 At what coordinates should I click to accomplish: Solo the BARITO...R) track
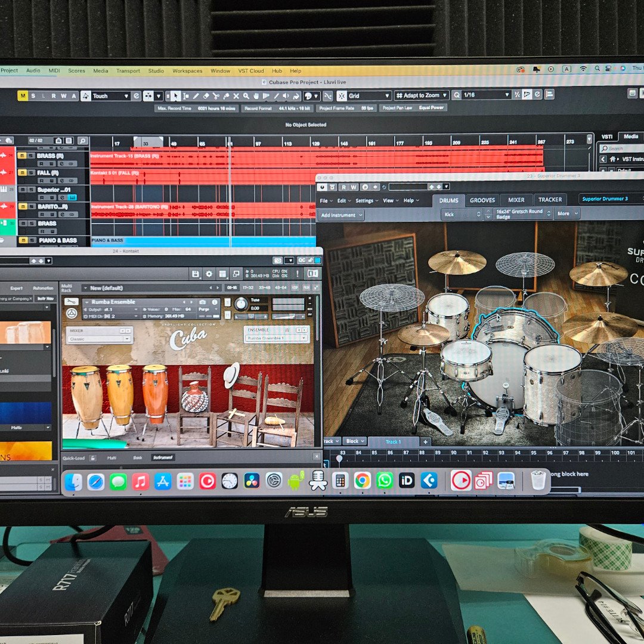[32, 206]
